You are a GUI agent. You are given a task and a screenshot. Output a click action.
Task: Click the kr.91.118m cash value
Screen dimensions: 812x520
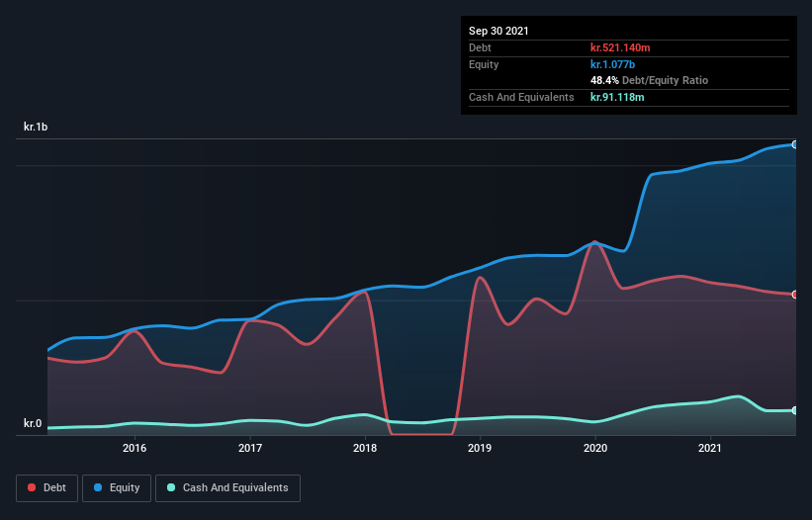point(617,97)
